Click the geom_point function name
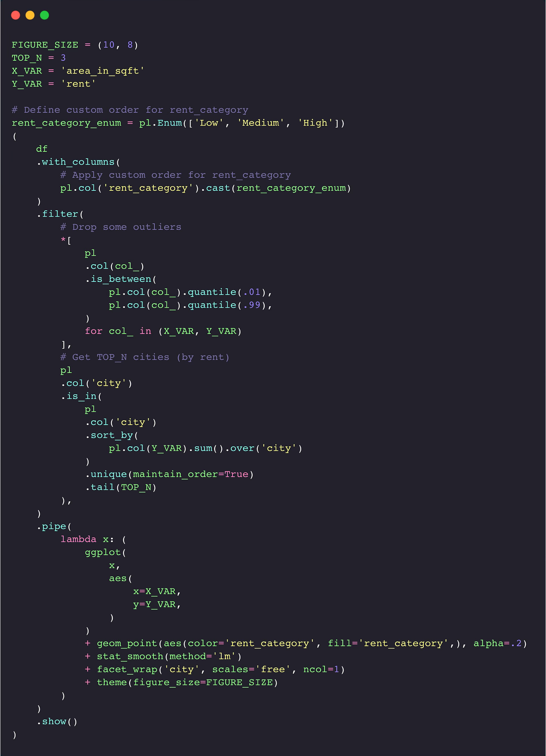Screen dimensions: 546x756 [x=127, y=644]
